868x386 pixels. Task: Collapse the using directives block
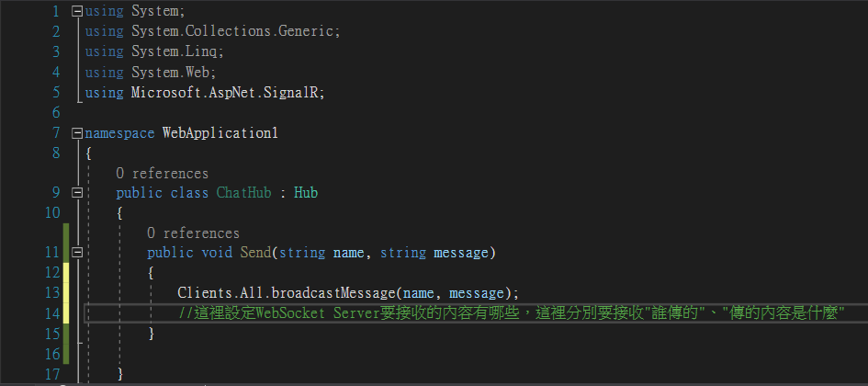pyautogui.click(x=77, y=10)
